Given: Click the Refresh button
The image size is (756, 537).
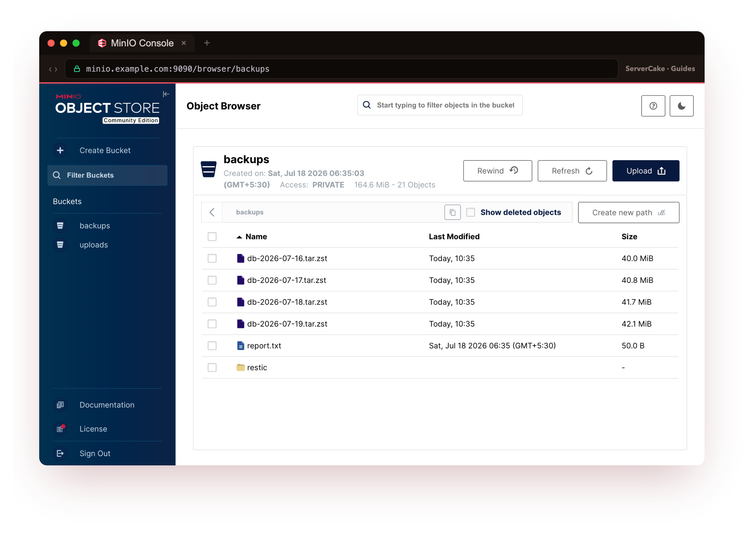Looking at the screenshot, I should pos(572,171).
